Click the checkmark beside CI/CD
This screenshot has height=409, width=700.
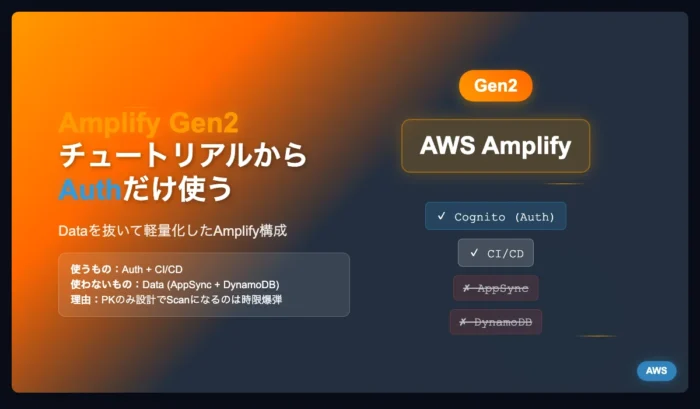(x=474, y=253)
